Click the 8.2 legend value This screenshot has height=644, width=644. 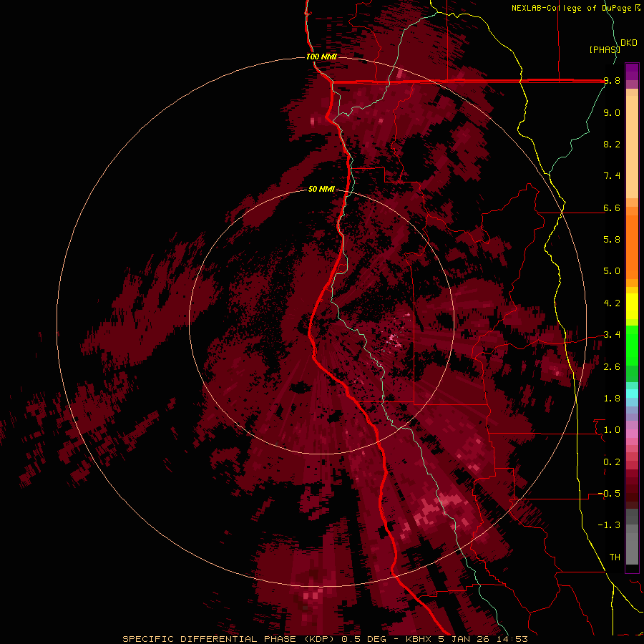click(612, 144)
